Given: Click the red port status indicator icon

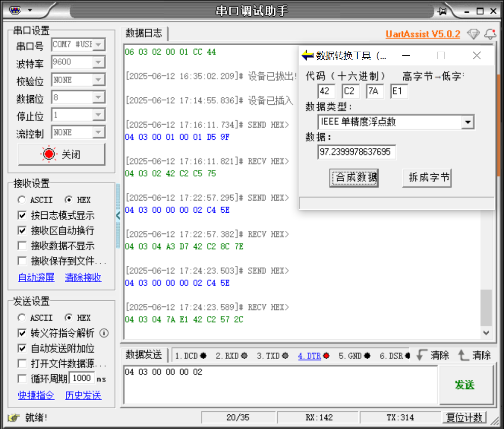Looking at the screenshot, I should coord(49,154).
